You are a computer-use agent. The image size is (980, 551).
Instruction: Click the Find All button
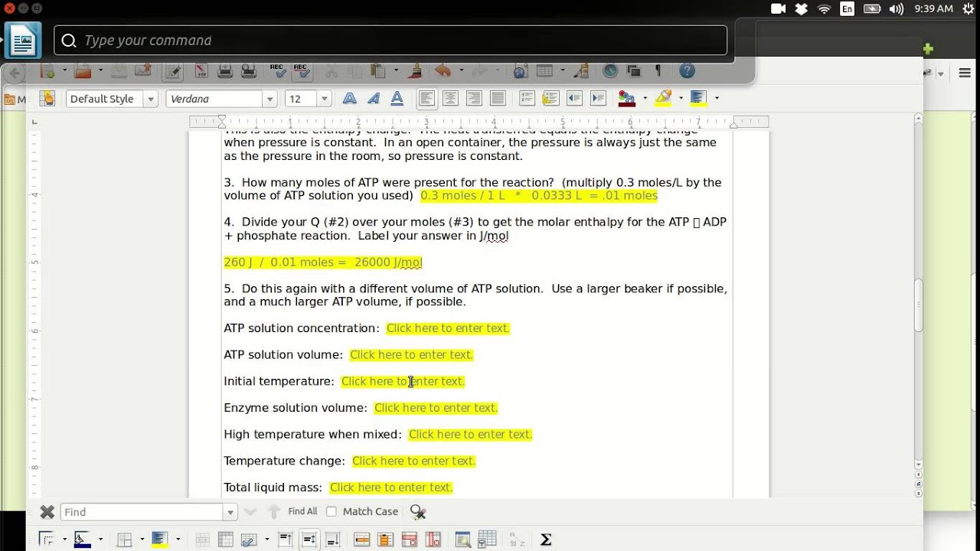pyautogui.click(x=302, y=511)
